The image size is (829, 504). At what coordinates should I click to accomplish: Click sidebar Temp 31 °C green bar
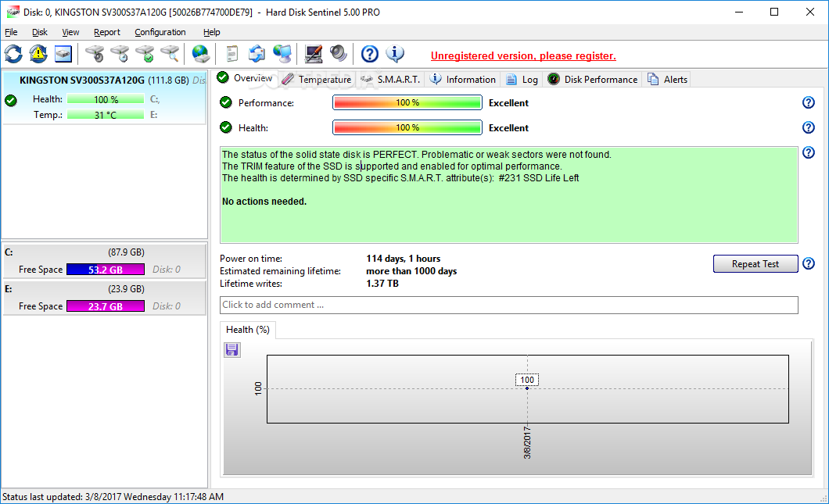coord(106,115)
